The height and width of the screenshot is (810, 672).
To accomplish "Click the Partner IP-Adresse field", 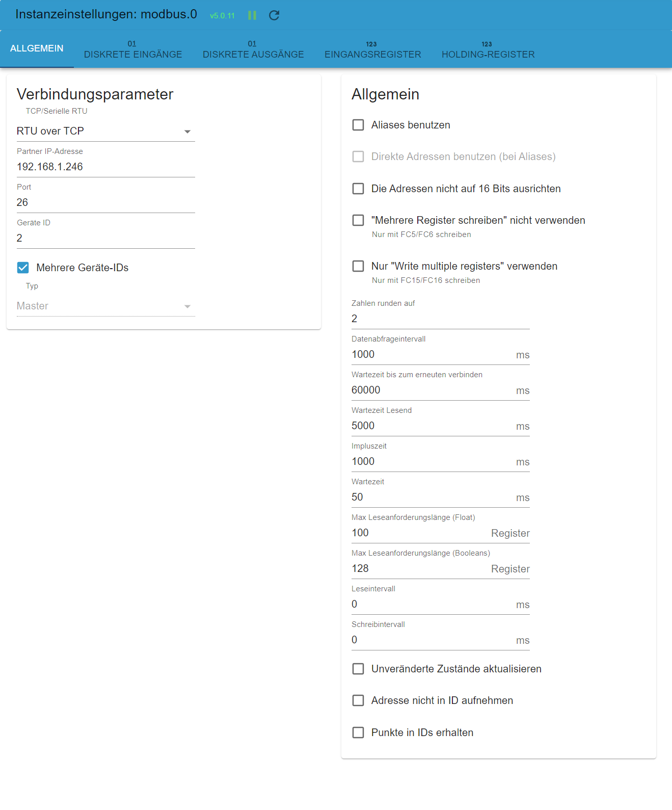I will pyautogui.click(x=106, y=167).
